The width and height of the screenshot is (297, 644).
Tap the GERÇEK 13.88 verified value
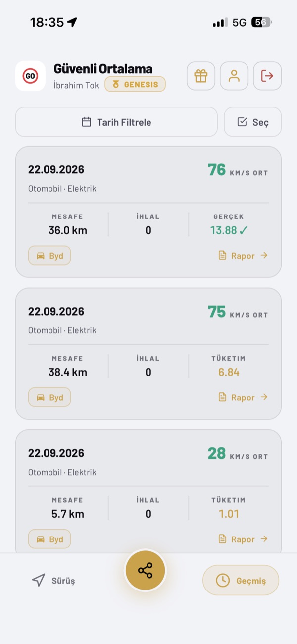tap(228, 230)
